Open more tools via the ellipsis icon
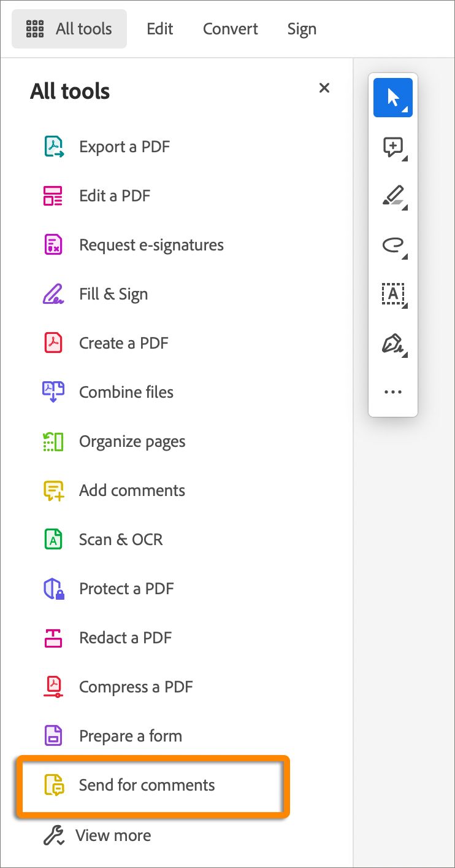Viewport: 455px width, 868px height. 392,391
